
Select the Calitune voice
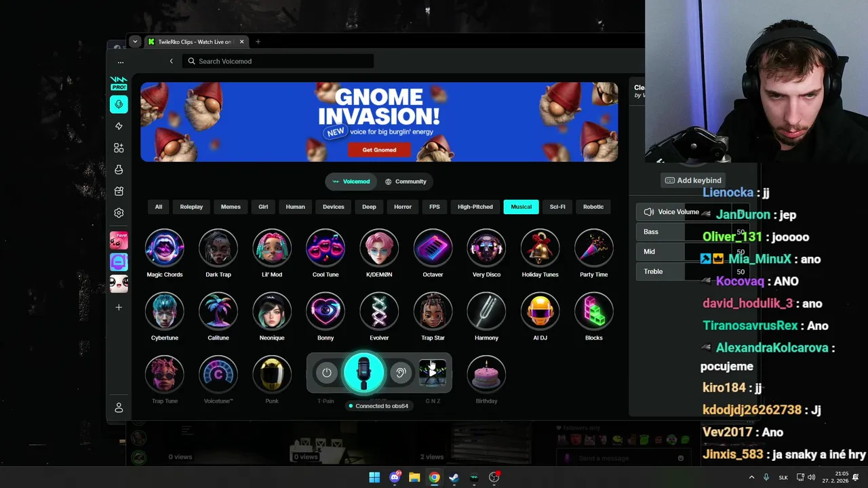click(218, 311)
